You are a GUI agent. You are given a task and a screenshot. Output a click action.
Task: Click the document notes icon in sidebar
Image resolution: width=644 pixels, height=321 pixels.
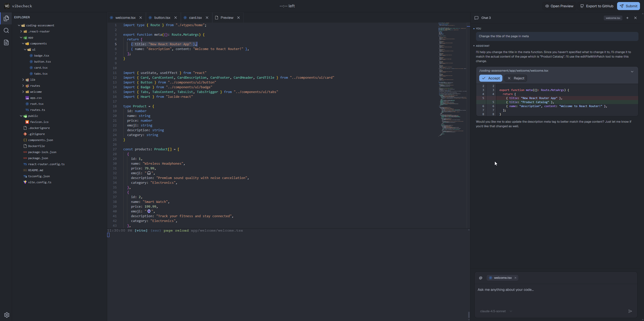click(x=6, y=42)
